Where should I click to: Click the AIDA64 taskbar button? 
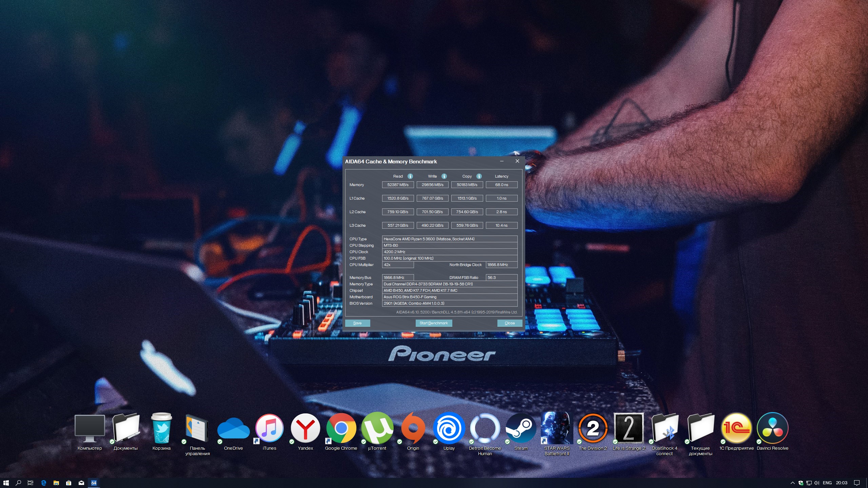tap(94, 483)
